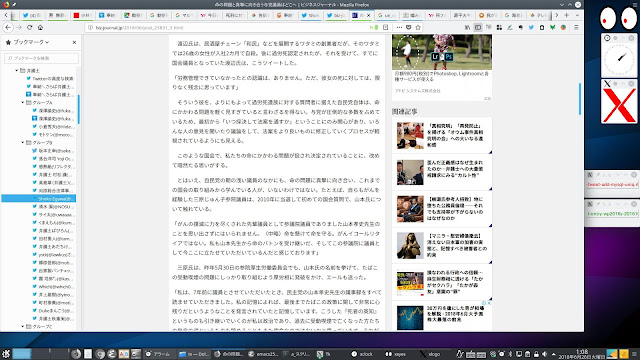The image size is (640, 360).
Task: Click the forward navigation arrow
Action: 19,27
